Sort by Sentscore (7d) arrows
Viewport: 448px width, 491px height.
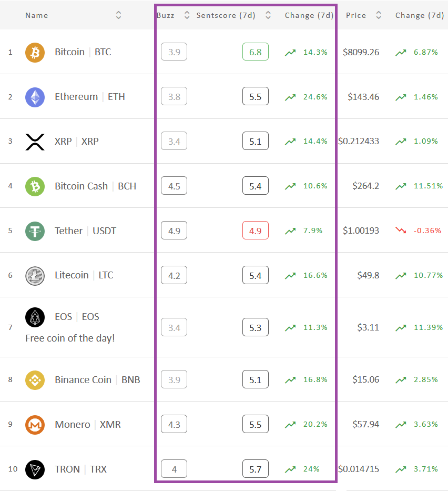[x=268, y=15]
